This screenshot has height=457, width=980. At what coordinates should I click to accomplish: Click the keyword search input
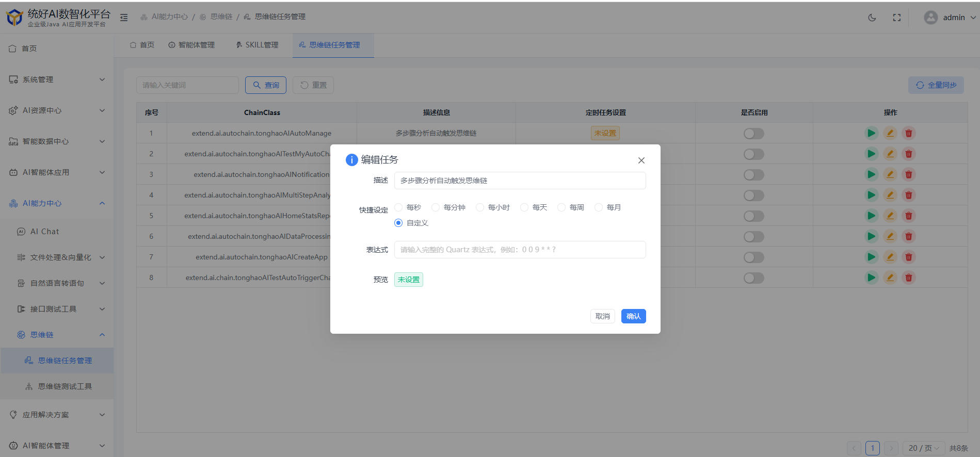(x=187, y=85)
